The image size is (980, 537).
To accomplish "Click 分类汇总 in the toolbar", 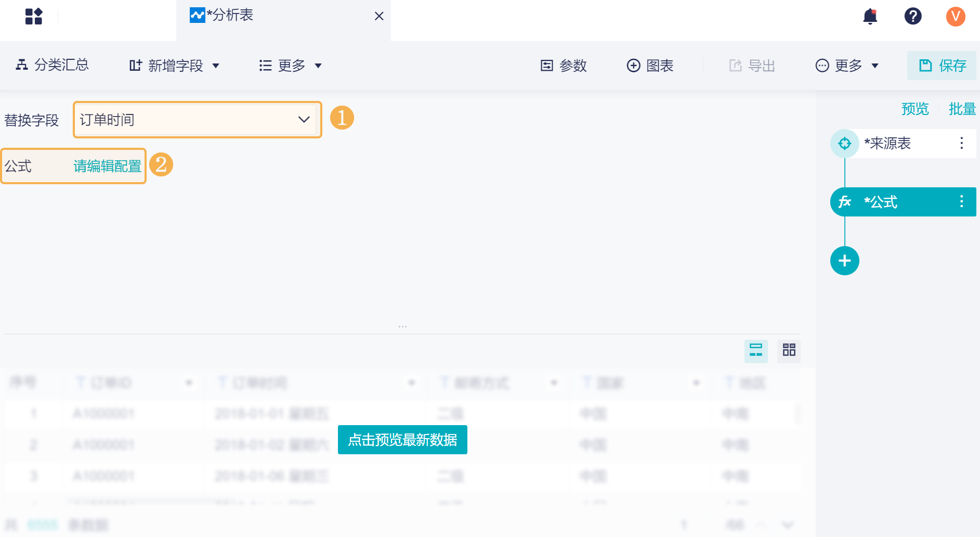I will pyautogui.click(x=52, y=65).
